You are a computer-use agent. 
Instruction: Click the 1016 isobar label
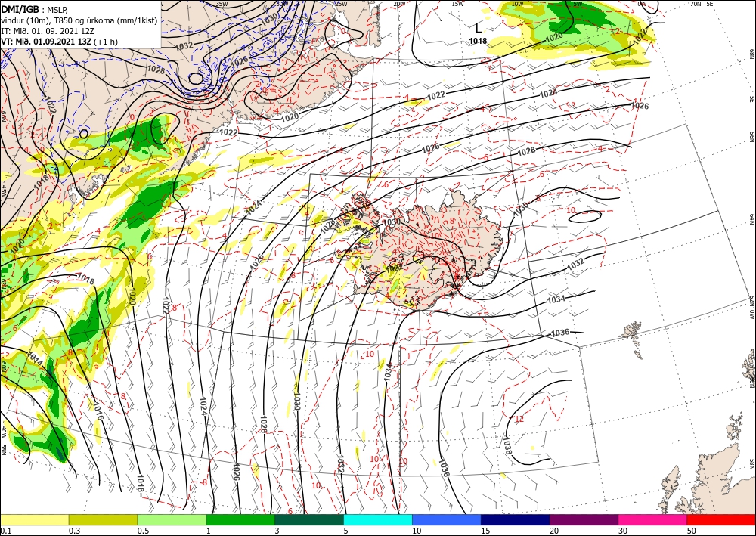pos(98,411)
